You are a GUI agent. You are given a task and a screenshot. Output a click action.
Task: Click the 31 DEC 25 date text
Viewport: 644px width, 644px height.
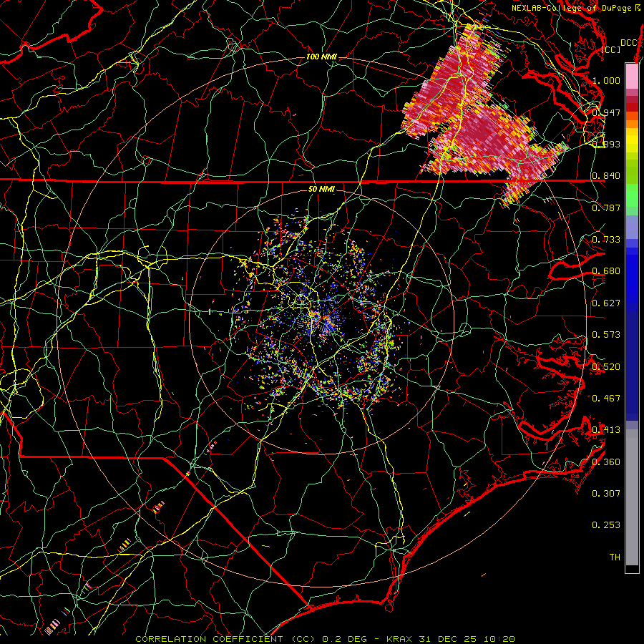click(x=448, y=639)
